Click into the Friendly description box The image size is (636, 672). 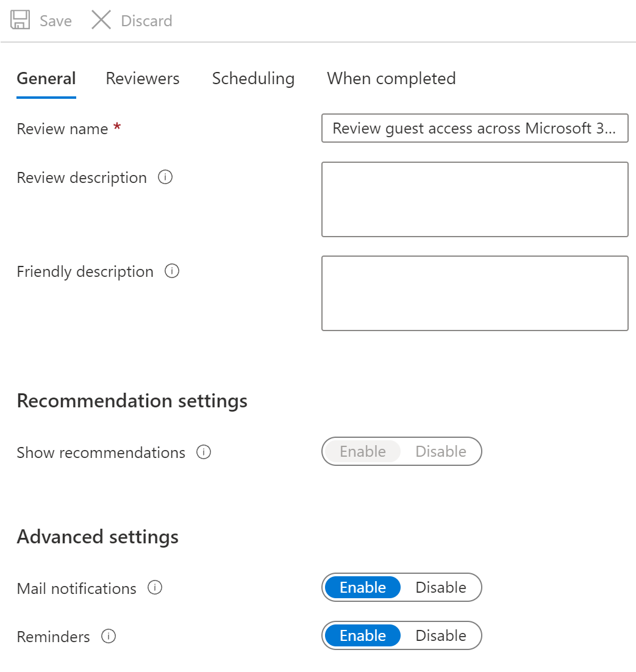click(x=474, y=293)
